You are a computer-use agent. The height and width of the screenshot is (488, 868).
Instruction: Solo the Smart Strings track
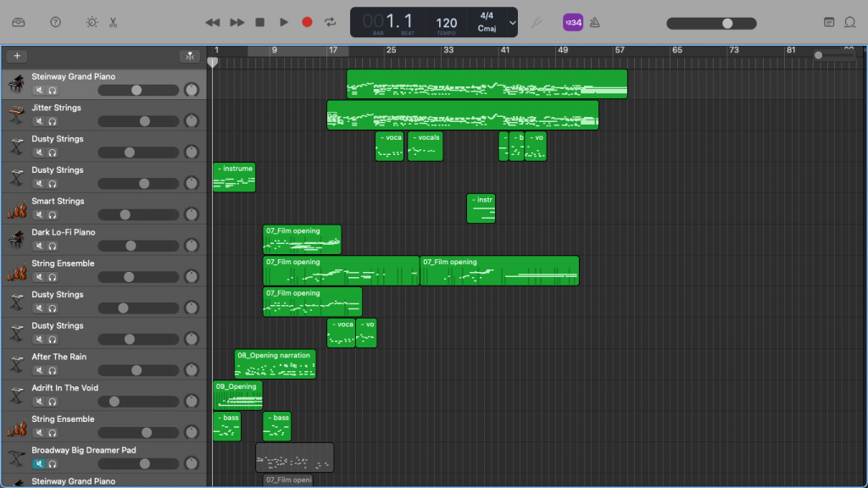click(x=52, y=214)
